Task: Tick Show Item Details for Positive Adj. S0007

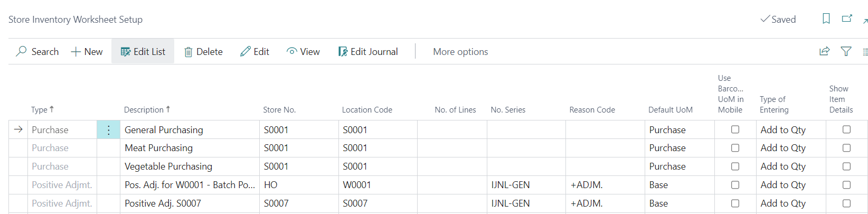Action: point(846,203)
